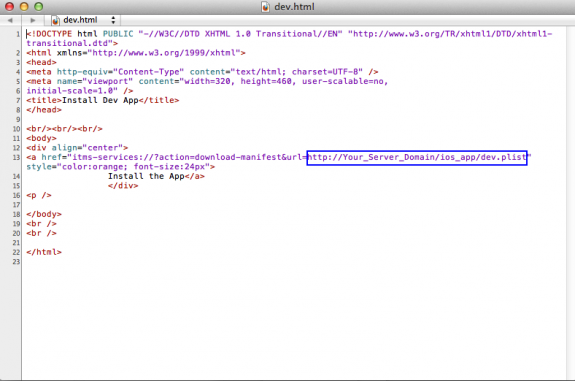Open the dev.html document popup in navigation bar
Image resolution: width=575 pixels, height=381 pixels.
[84, 20]
